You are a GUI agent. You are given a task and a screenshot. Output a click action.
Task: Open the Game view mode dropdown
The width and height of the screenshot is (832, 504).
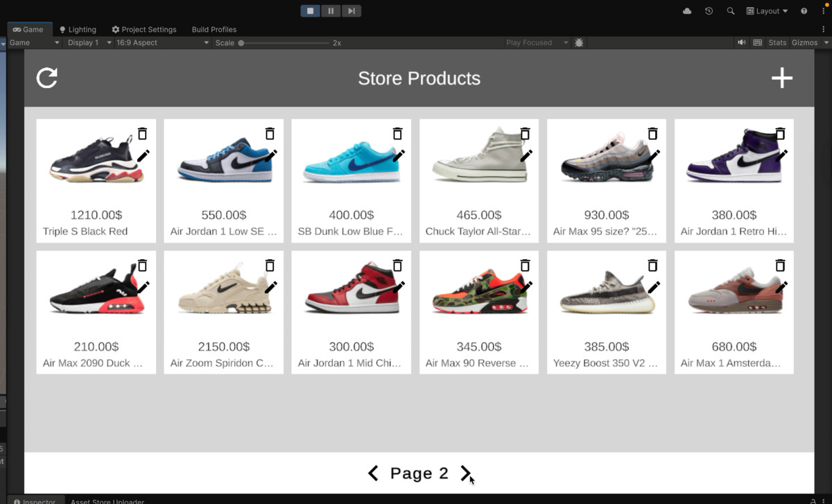point(33,42)
